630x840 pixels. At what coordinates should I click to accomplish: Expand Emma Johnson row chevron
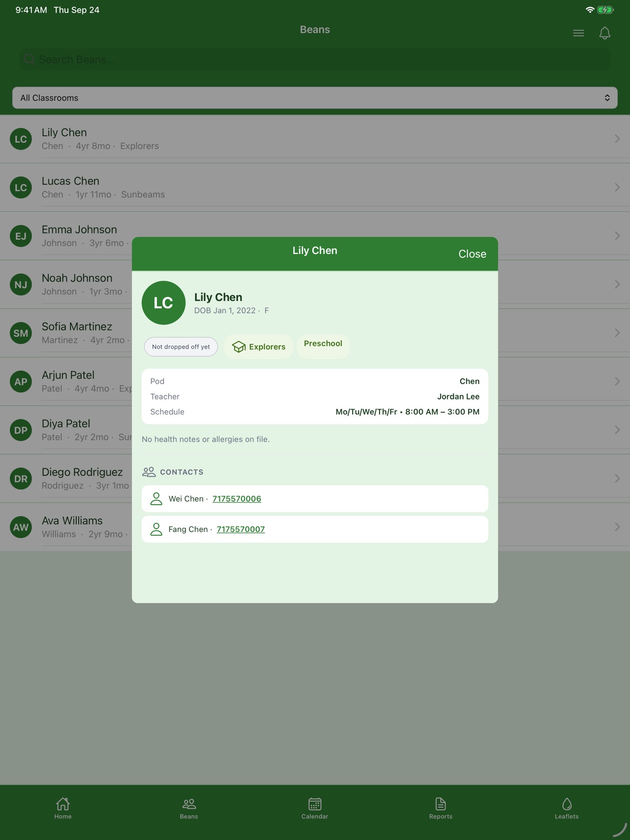point(617,236)
